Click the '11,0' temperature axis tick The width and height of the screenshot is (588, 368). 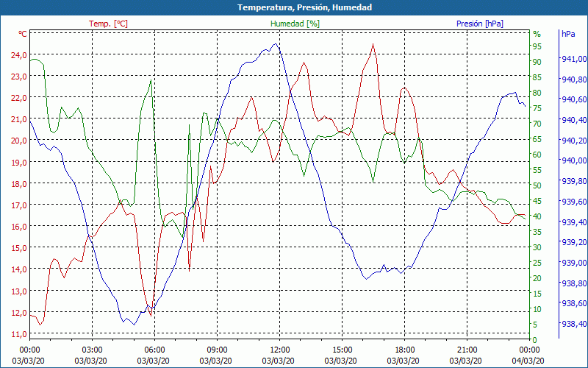point(19,334)
